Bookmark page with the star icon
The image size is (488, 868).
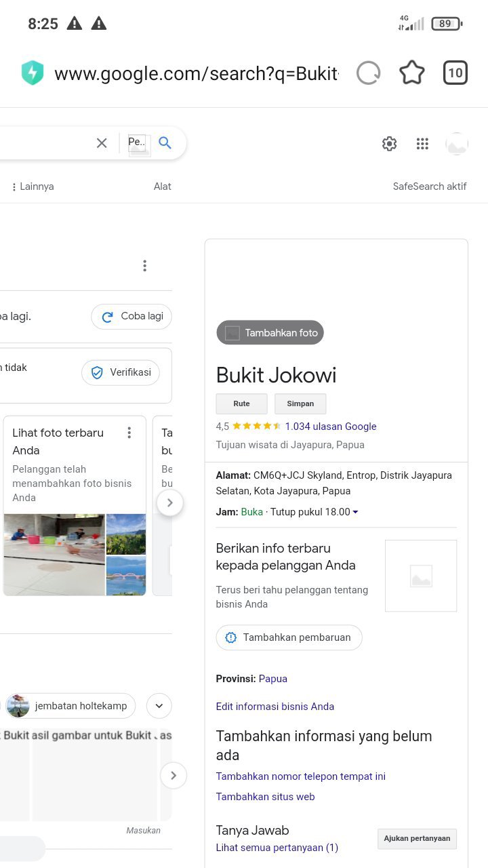click(411, 73)
